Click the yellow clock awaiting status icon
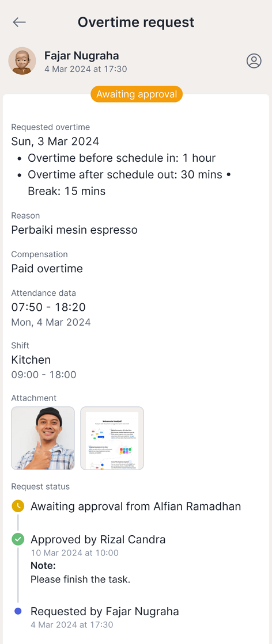This screenshot has width=272, height=644. [x=18, y=506]
